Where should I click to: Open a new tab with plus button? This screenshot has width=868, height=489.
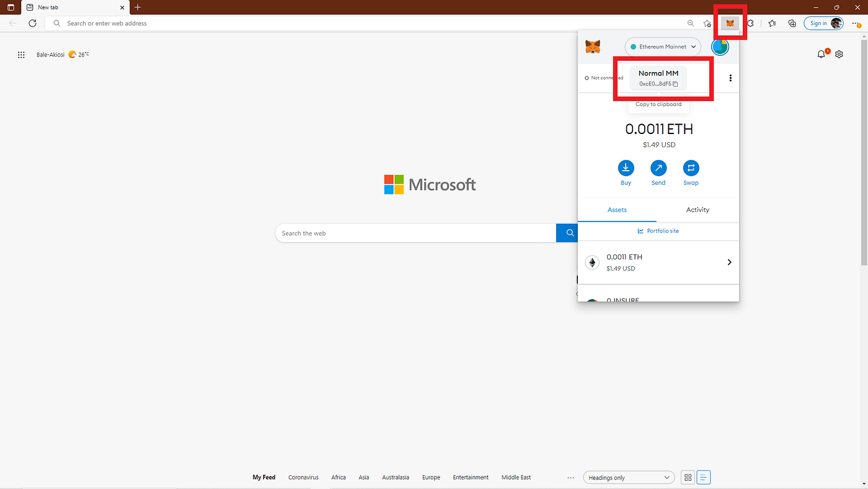pyautogui.click(x=138, y=7)
